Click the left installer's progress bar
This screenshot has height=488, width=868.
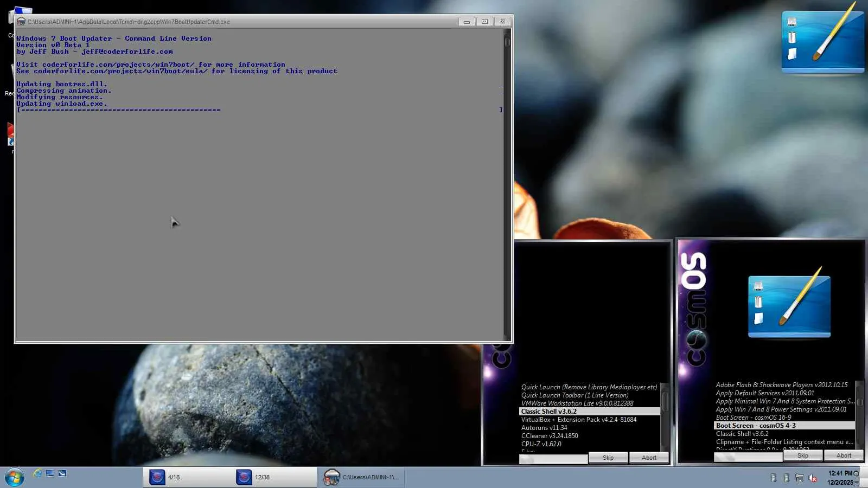[x=553, y=459]
